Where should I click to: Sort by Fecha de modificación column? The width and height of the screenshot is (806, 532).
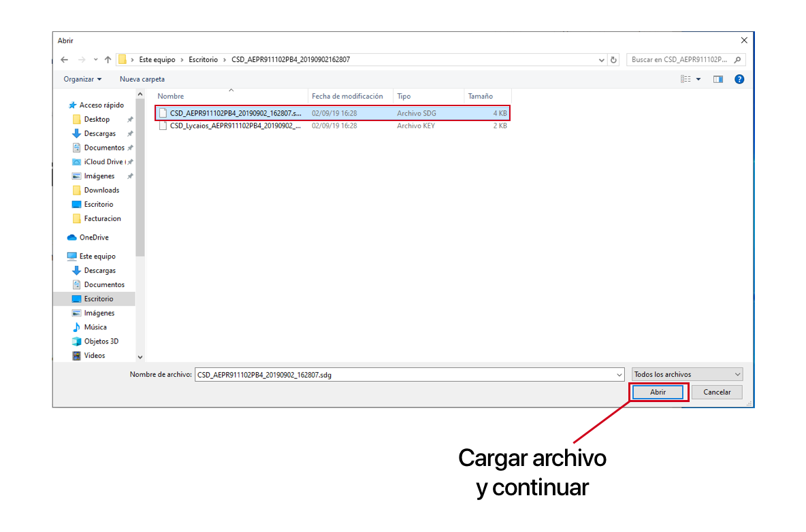(x=347, y=96)
